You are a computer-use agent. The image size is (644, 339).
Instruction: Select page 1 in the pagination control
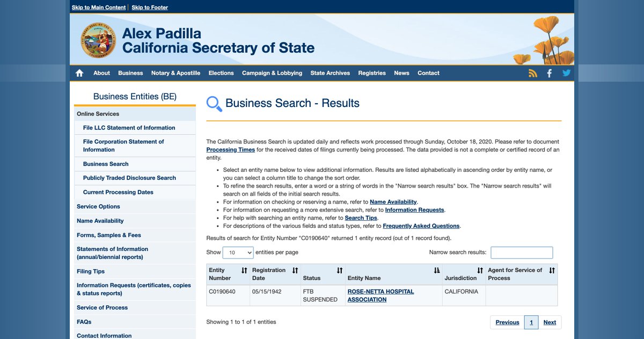(531, 322)
